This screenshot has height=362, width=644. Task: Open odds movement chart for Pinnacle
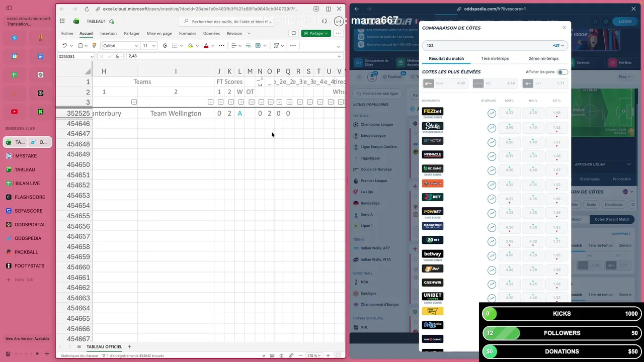tap(492, 156)
